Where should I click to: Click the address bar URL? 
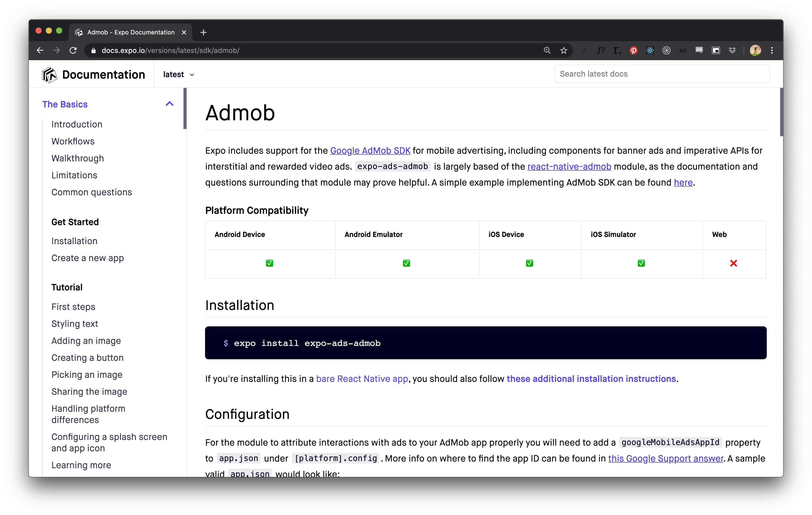point(170,50)
